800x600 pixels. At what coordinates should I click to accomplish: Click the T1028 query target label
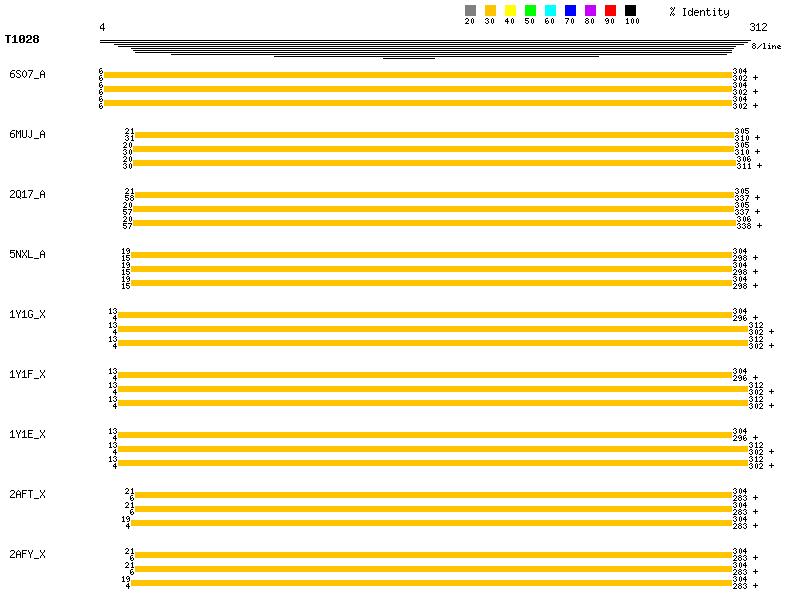pyautogui.click(x=22, y=40)
